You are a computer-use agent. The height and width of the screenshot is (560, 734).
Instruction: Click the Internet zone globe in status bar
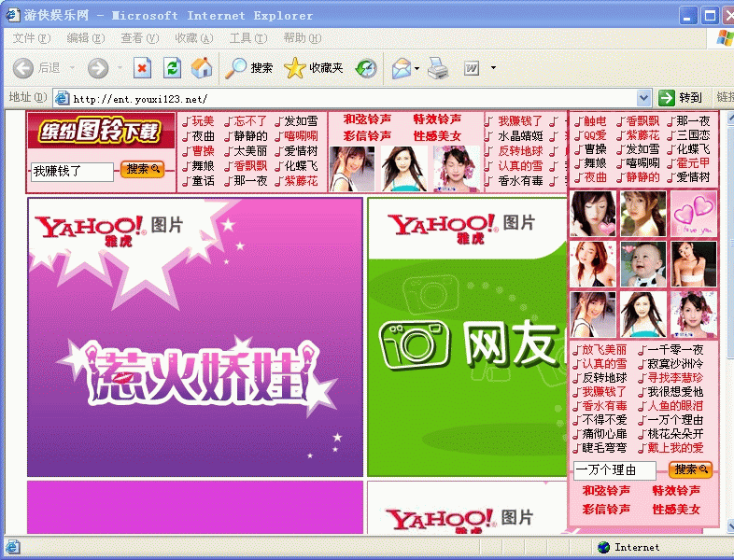point(604,547)
